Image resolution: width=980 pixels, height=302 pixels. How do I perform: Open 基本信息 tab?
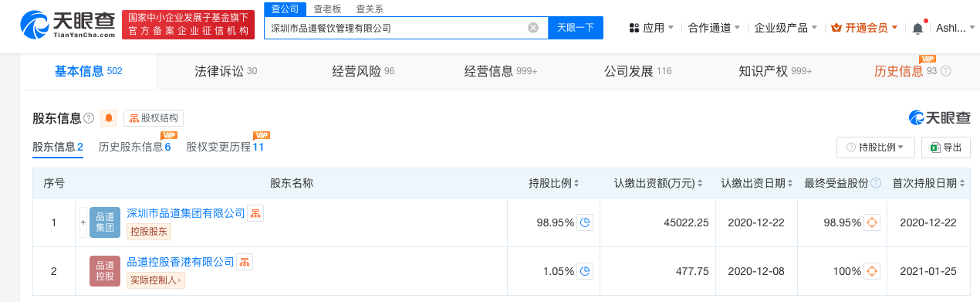pos(88,72)
